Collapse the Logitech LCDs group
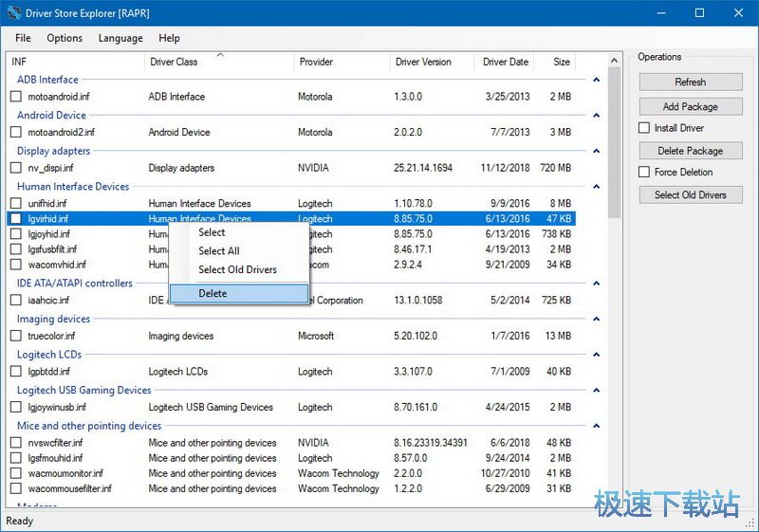Viewport: 759px width, 532px height. click(597, 355)
